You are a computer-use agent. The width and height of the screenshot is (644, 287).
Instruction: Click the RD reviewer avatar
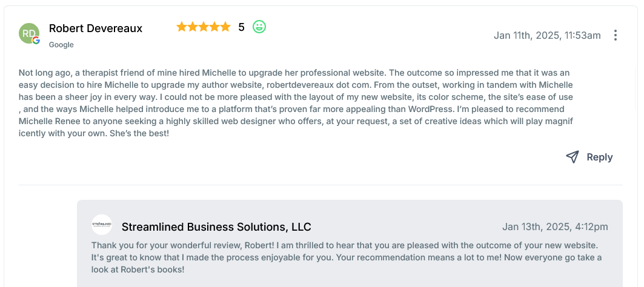(29, 33)
